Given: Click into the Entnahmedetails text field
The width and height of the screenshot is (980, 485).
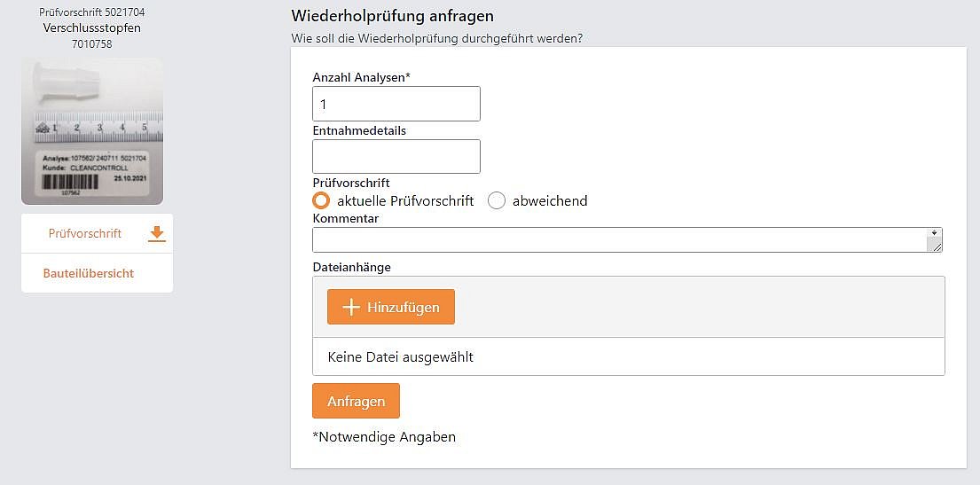Looking at the screenshot, I should coord(396,156).
